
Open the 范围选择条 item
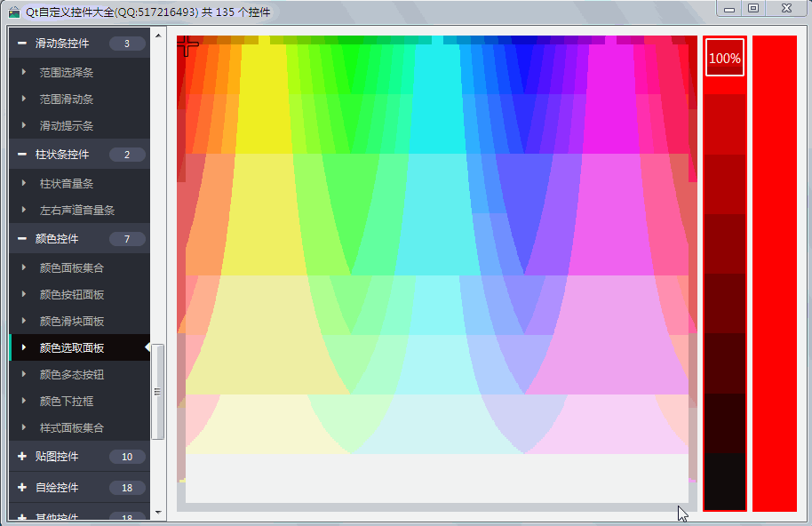[67, 73]
